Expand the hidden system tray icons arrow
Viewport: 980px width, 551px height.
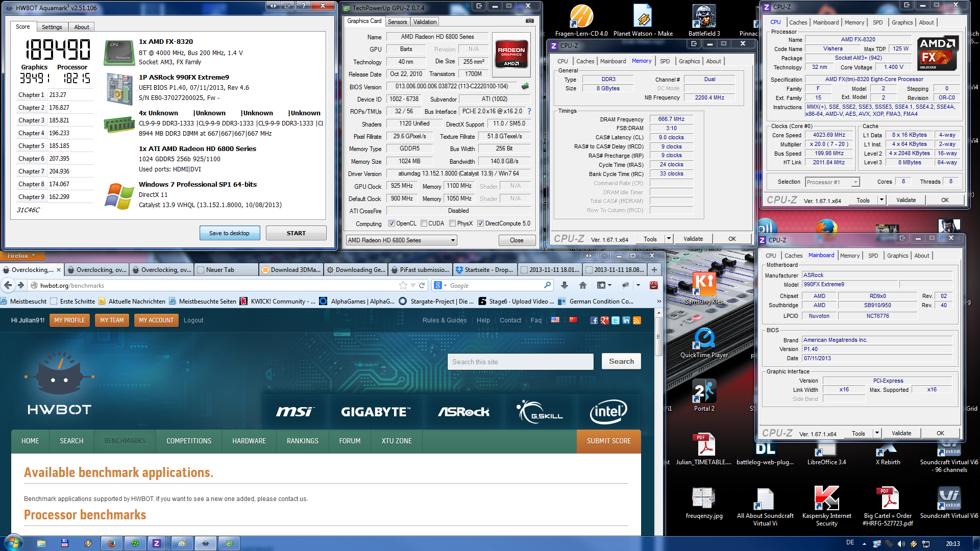point(864,544)
